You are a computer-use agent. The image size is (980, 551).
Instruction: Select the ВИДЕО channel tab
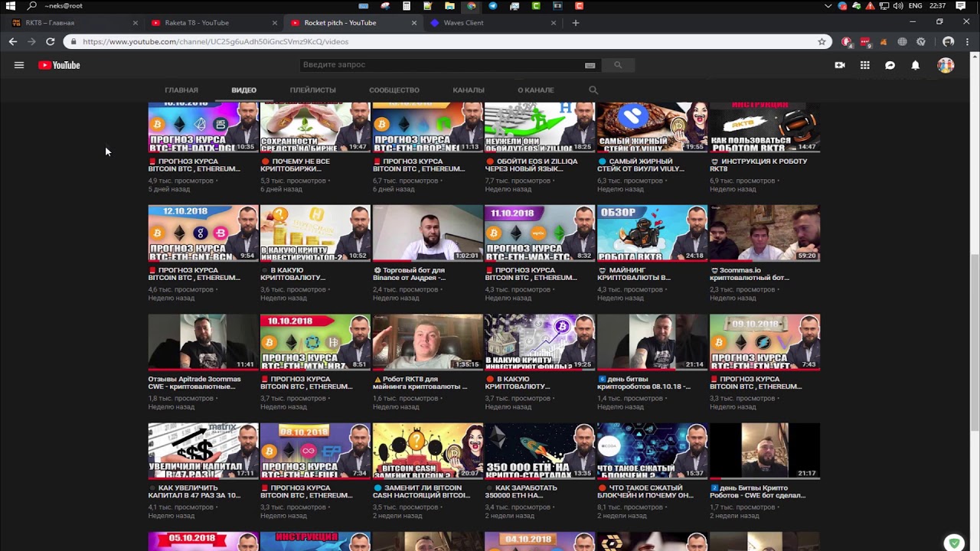(244, 90)
